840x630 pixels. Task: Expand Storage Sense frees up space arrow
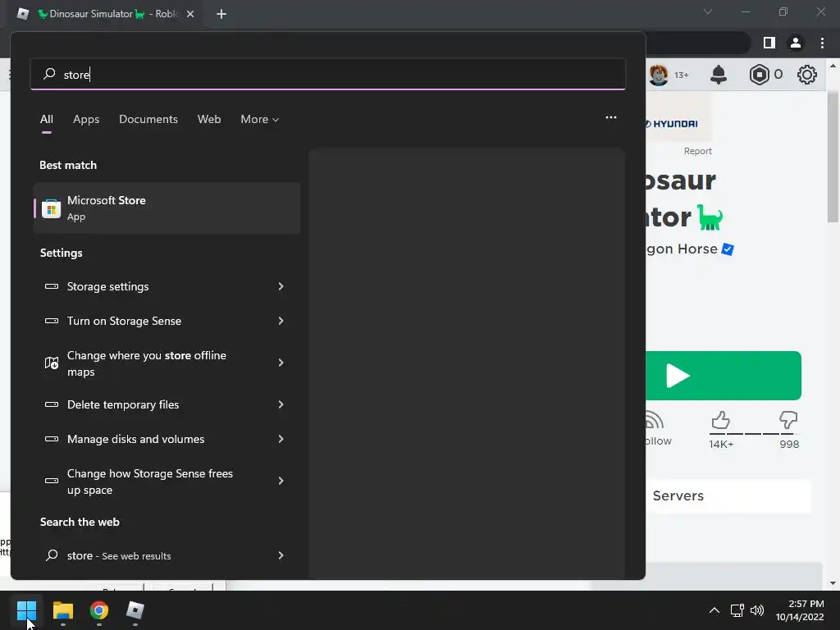[x=281, y=481]
